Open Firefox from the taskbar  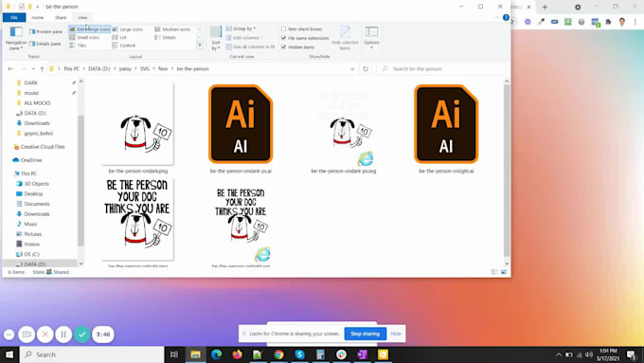coord(237,354)
